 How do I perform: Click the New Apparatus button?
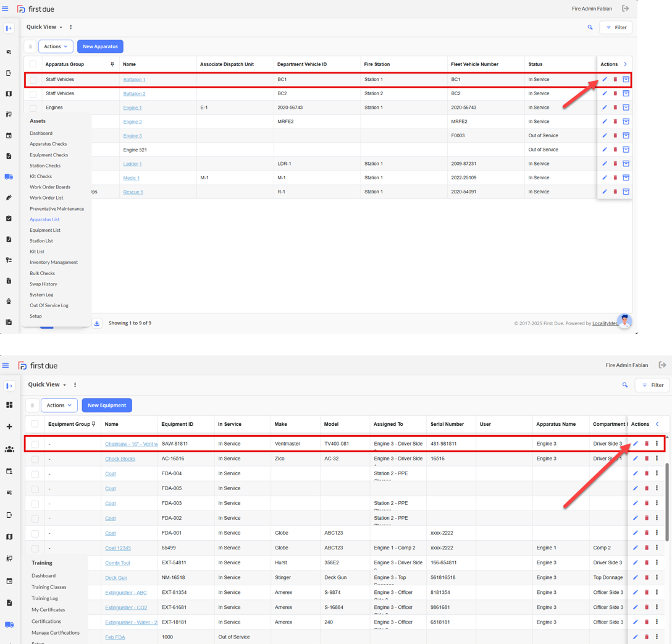(100, 46)
